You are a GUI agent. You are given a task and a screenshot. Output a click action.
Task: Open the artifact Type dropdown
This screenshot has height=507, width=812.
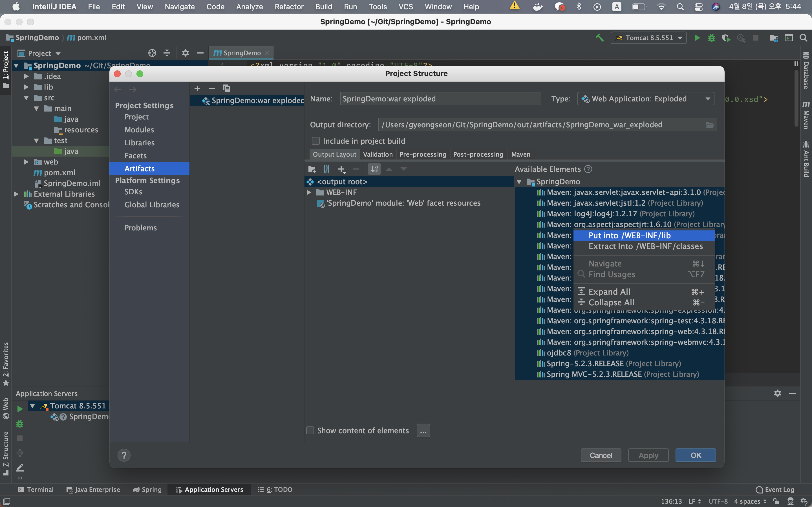645,99
